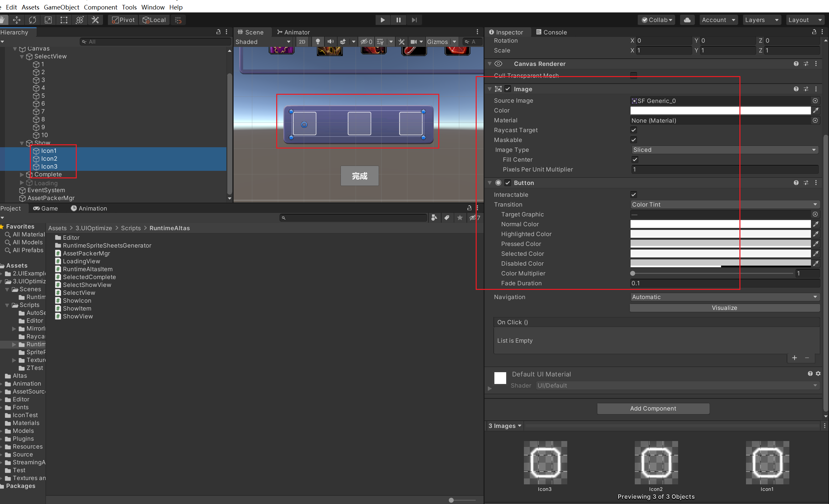This screenshot has width=829, height=504.
Task: Open Canvas Renderer more options menu
Action: pos(816,64)
